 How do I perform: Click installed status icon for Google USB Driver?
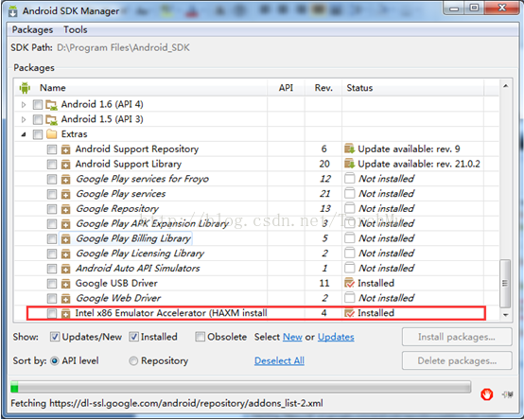(350, 283)
